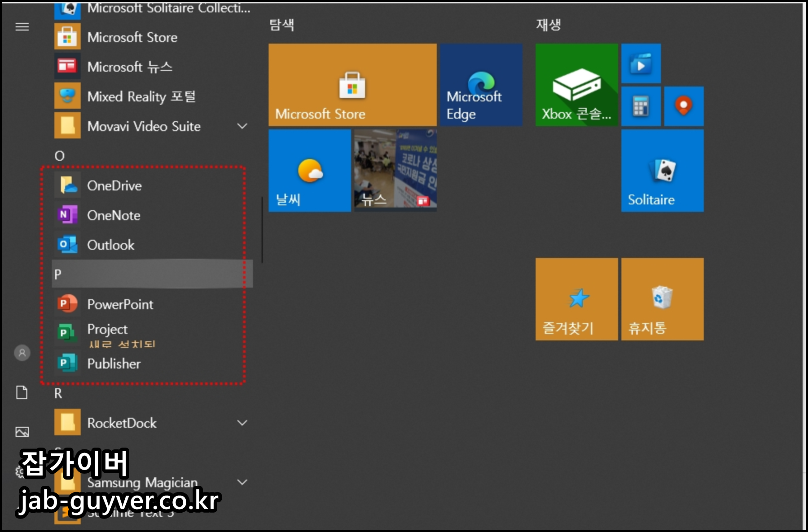808x532 pixels.
Task: Launch OneDrive app icon
Action: [67, 185]
